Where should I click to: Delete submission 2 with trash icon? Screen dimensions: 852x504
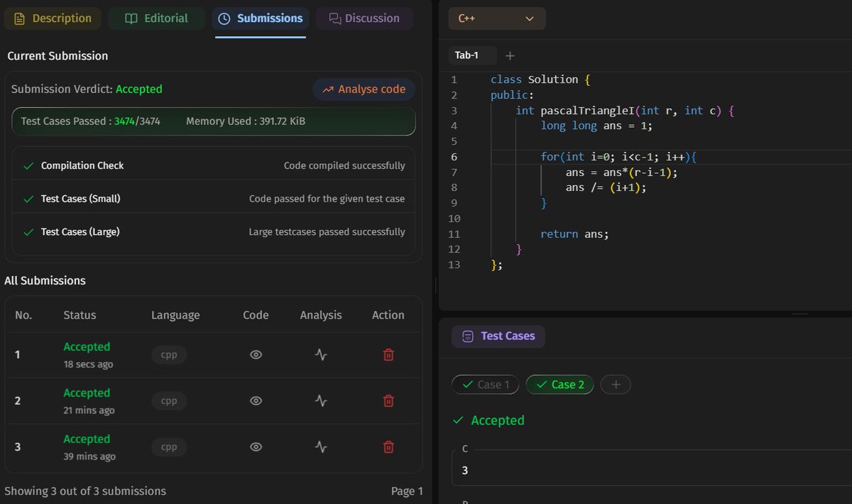pyautogui.click(x=388, y=401)
